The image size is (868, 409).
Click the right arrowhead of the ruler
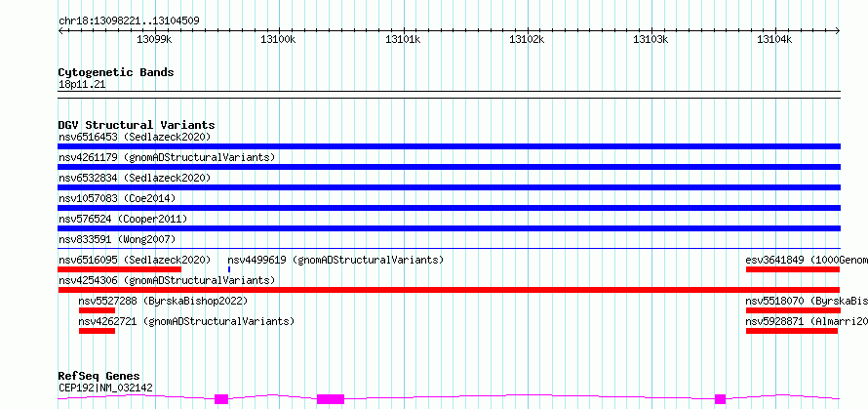838,31
